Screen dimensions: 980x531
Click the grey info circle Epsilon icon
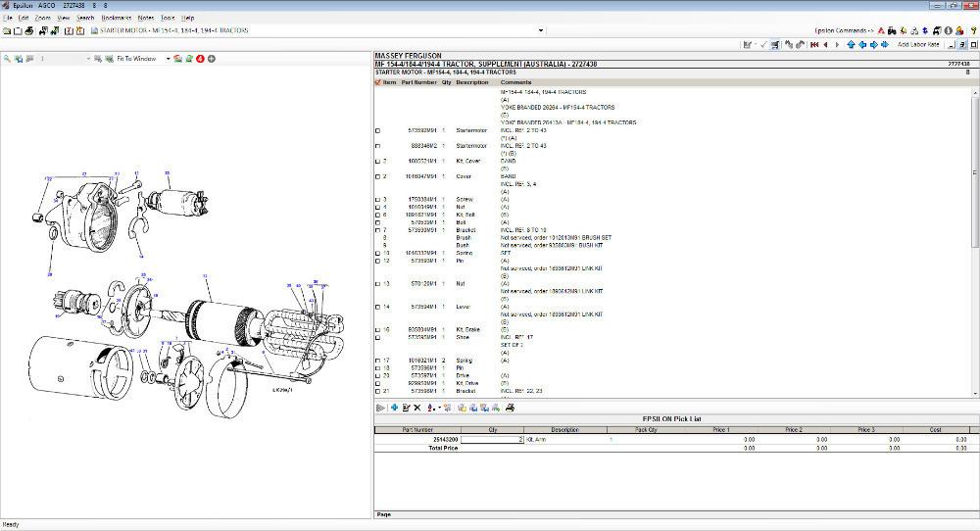pos(948,30)
